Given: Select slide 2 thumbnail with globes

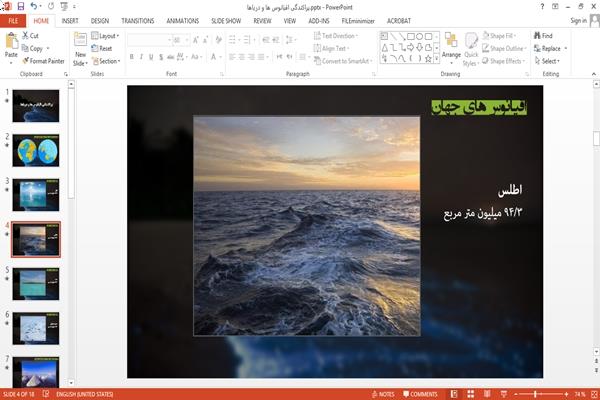Looking at the screenshot, I should point(36,150).
